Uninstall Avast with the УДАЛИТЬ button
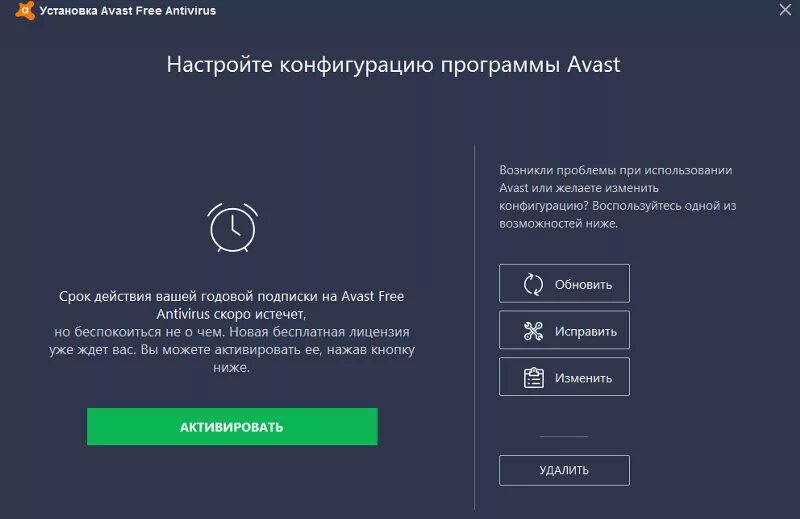Screen dimensions: 800x519 tap(564, 470)
